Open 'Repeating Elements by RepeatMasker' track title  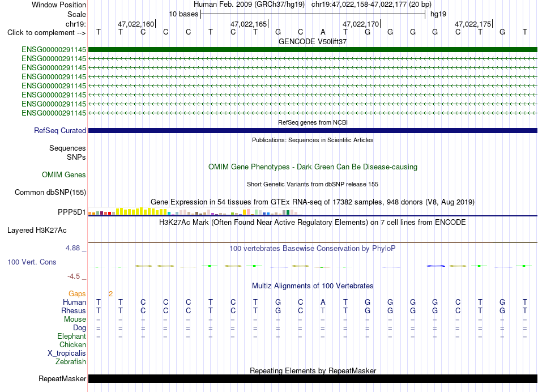pos(313,370)
